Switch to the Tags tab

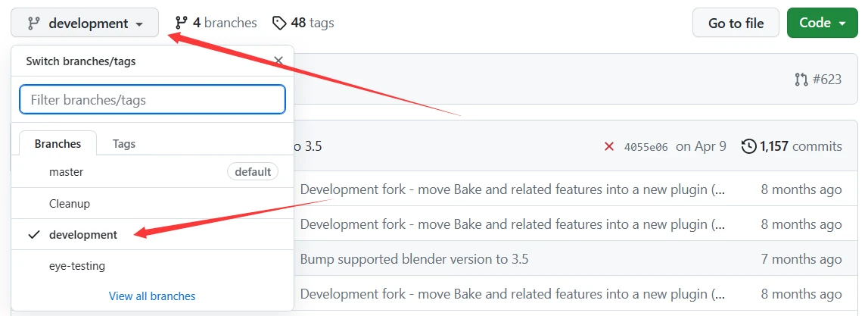(x=124, y=144)
